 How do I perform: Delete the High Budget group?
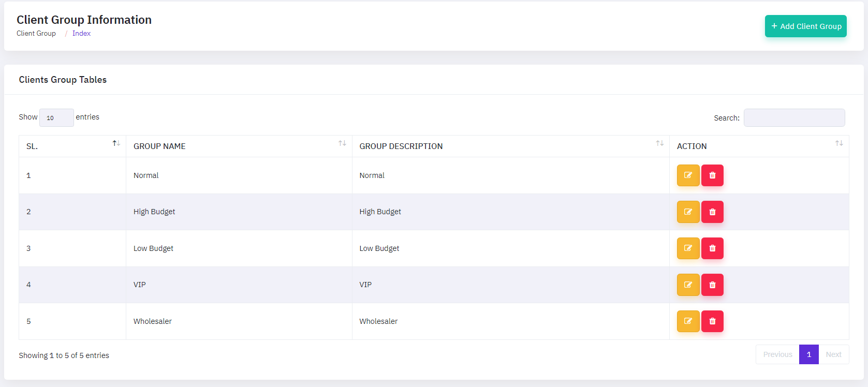tap(712, 212)
